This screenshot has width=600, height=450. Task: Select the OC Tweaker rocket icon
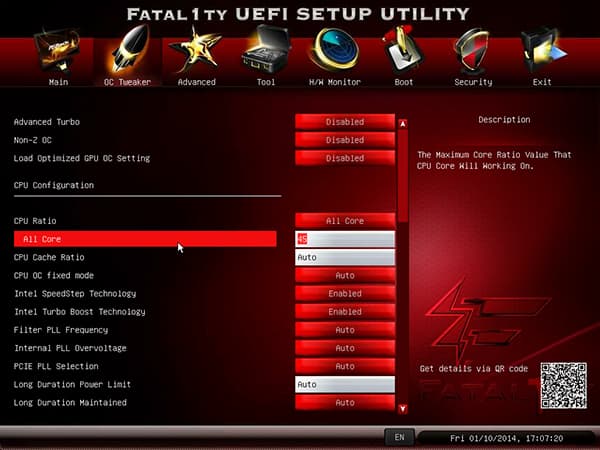[128, 49]
